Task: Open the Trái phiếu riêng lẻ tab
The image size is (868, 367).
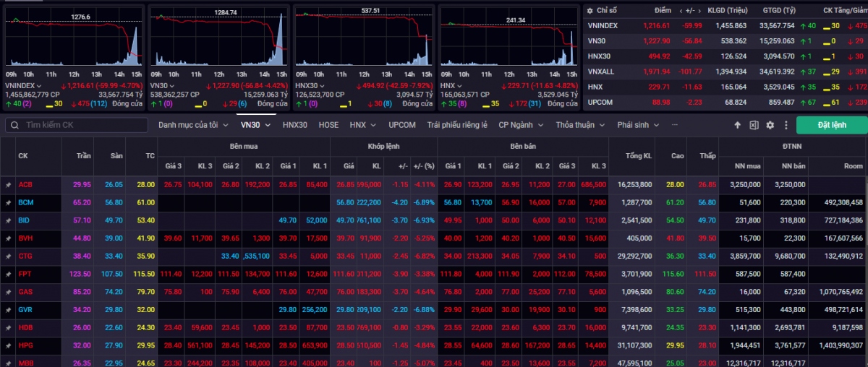Action: pyautogui.click(x=457, y=125)
